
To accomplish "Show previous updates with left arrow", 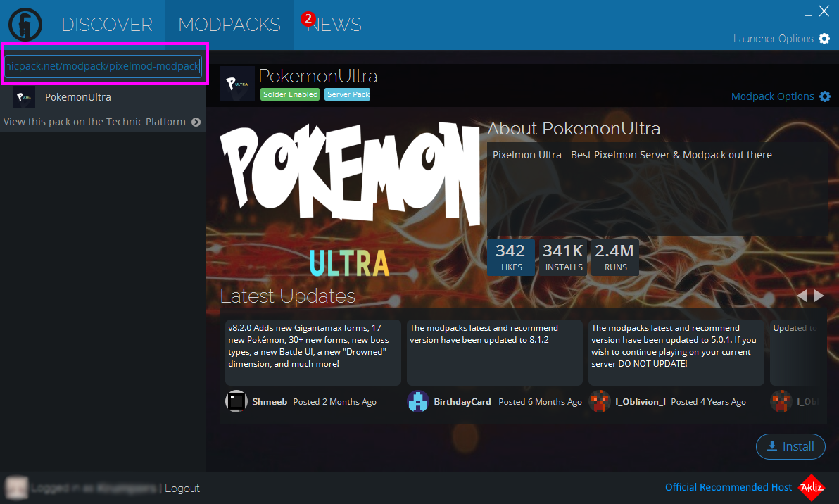I will click(x=802, y=296).
